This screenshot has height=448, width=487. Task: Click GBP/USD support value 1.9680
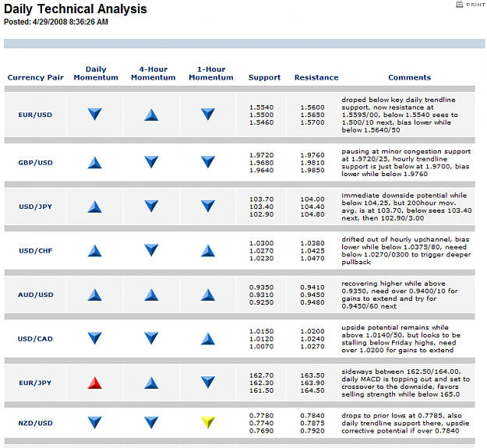pos(262,163)
